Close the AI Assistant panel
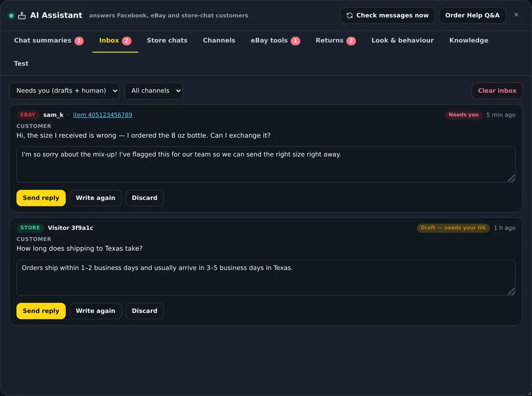532x396 pixels. click(x=516, y=15)
